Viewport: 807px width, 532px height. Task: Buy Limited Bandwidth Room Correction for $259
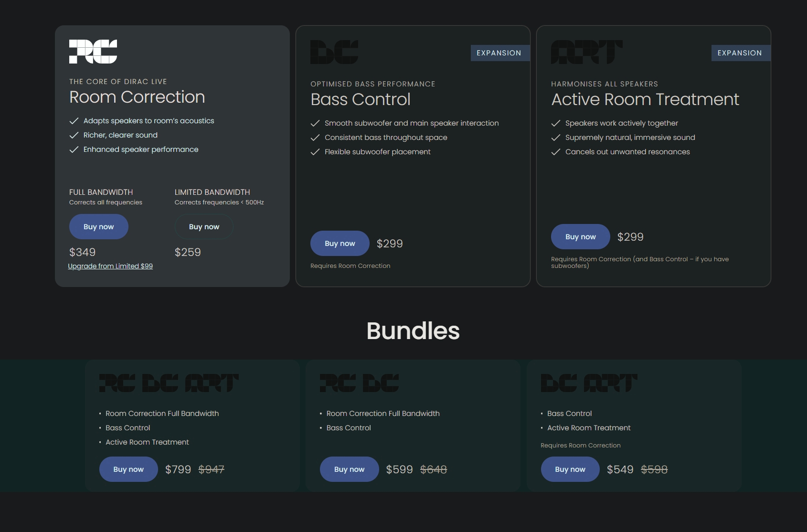click(204, 227)
